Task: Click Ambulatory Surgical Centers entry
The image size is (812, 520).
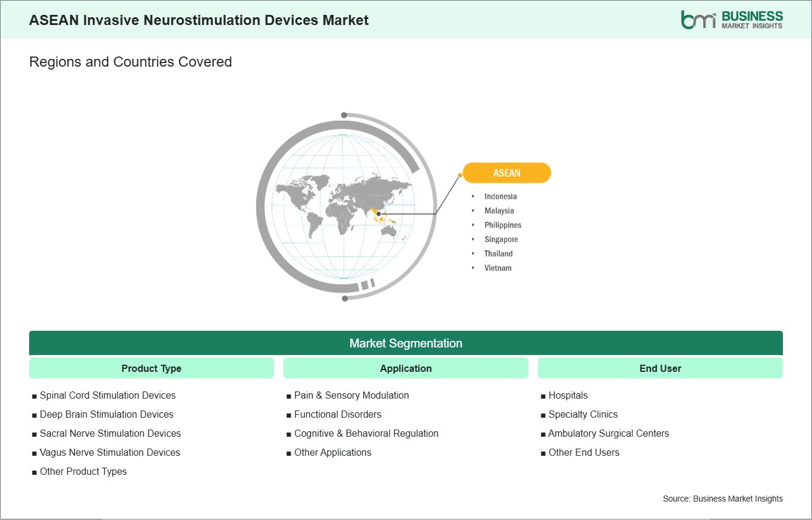Action: tap(609, 433)
